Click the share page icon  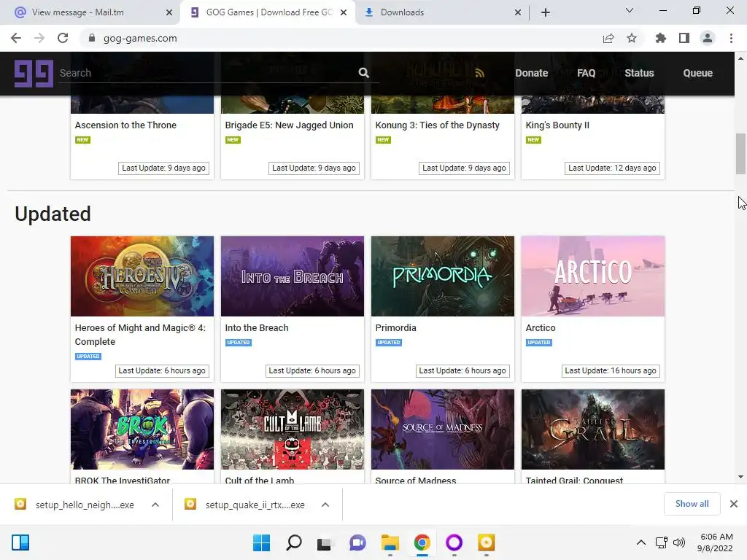(x=608, y=38)
